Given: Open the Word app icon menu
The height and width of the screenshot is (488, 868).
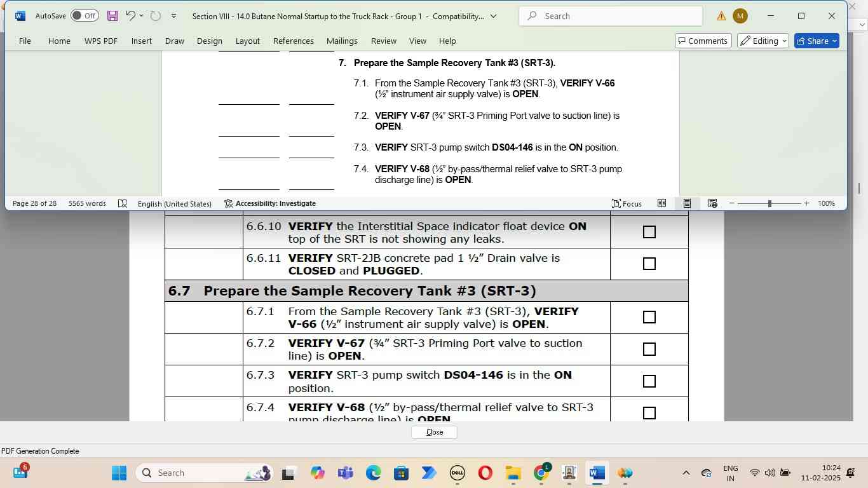Looking at the screenshot, I should pos(20,16).
